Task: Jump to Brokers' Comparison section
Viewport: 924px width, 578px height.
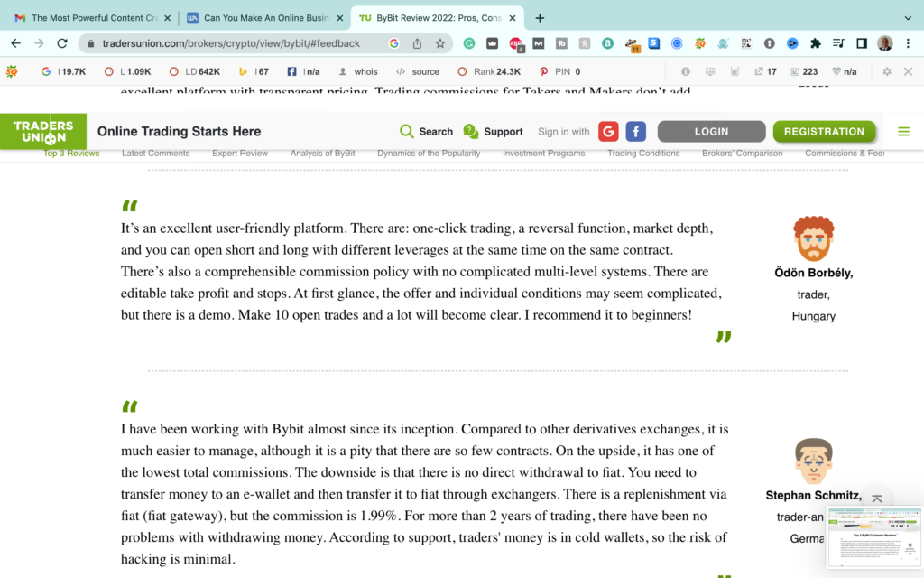Action: (742, 154)
